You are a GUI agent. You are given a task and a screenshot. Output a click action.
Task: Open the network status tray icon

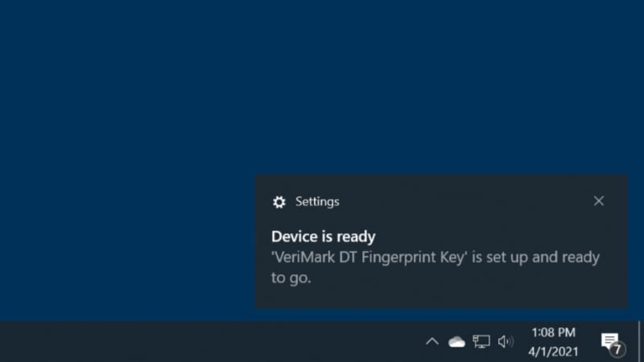click(x=481, y=341)
